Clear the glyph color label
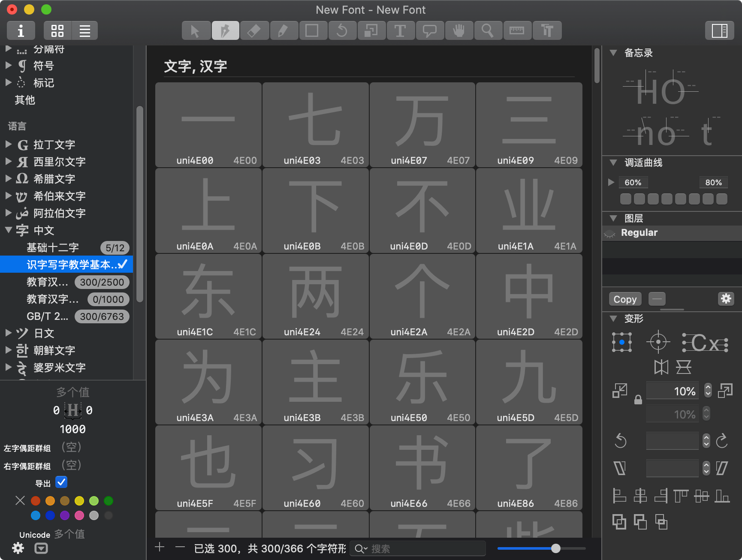 click(x=20, y=500)
